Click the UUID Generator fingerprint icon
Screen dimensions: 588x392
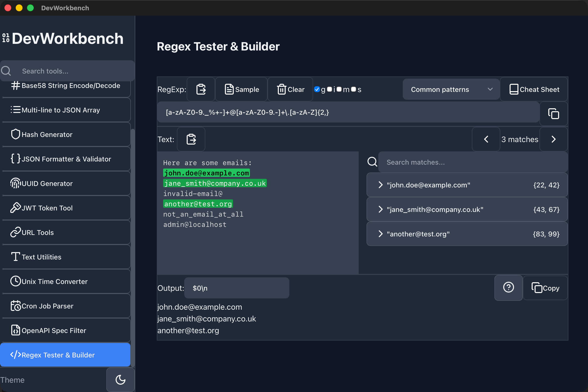pos(15,183)
